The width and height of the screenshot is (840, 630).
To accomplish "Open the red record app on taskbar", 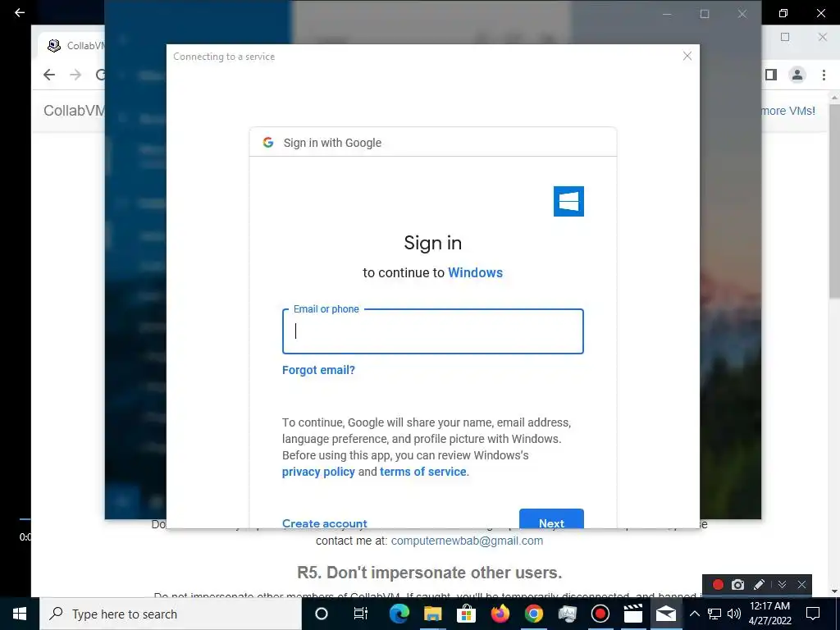I will pos(600,614).
